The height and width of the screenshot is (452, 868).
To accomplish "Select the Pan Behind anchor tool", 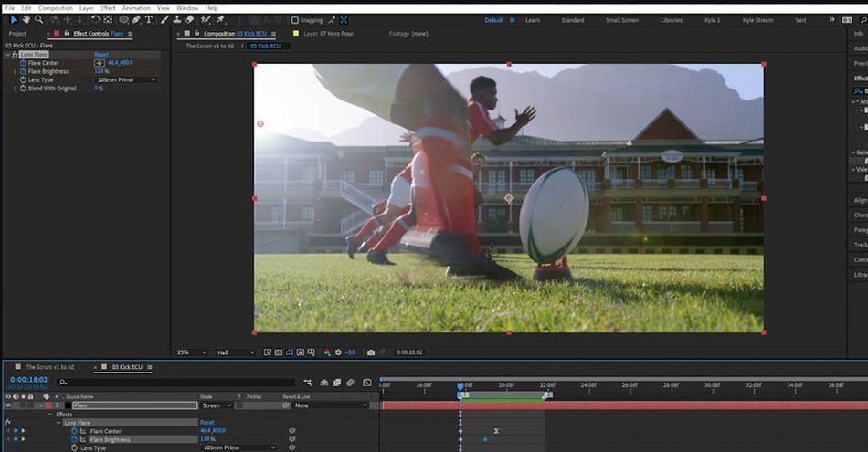I will 108,20.
